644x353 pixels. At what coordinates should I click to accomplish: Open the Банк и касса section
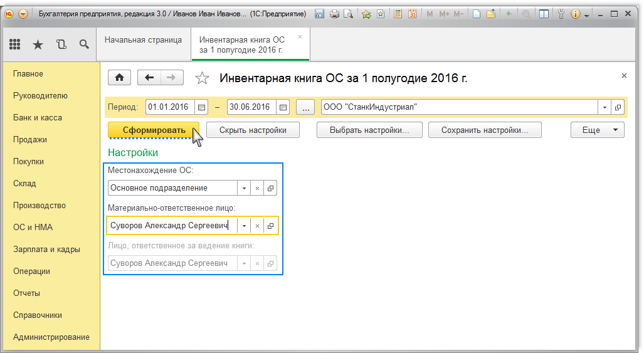[38, 118]
